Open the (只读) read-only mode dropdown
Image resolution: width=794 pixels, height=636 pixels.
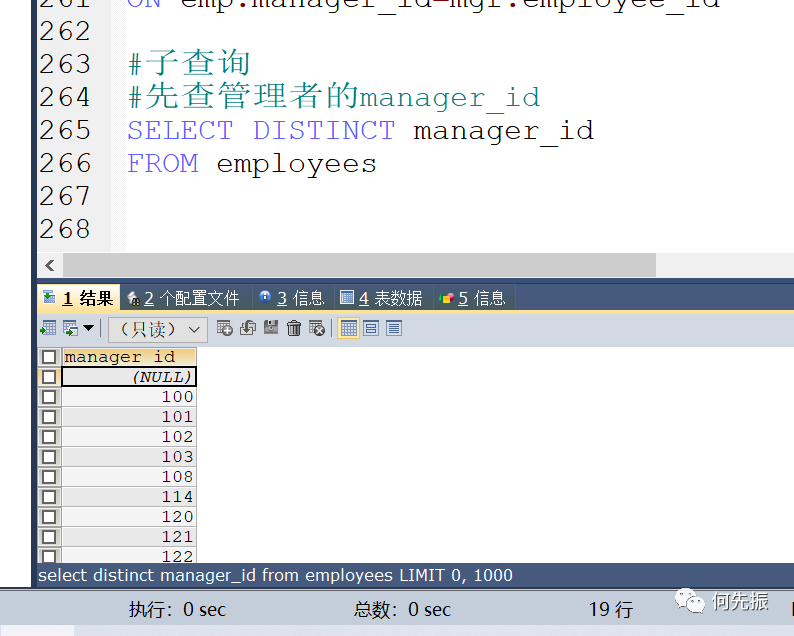[x=157, y=330]
